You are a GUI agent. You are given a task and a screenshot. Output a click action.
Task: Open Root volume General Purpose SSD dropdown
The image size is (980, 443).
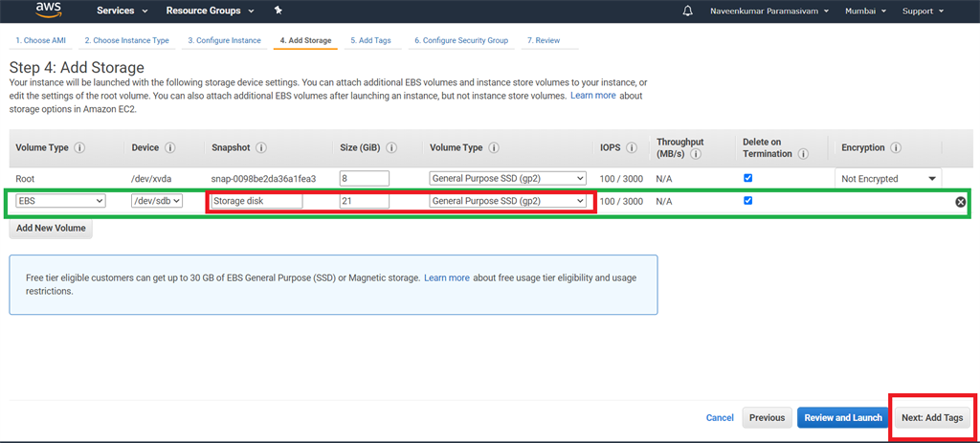507,178
